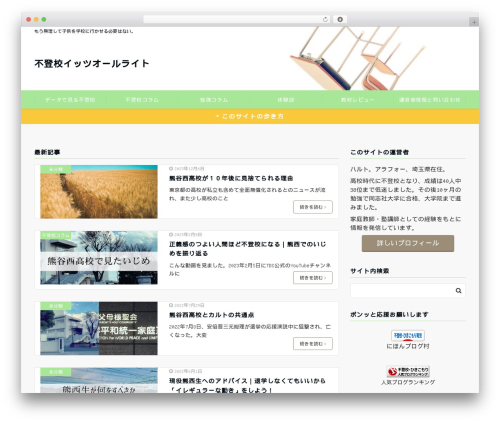
Task: Open article title 現役熊西生へのアドバイス
Action: pos(247,385)
